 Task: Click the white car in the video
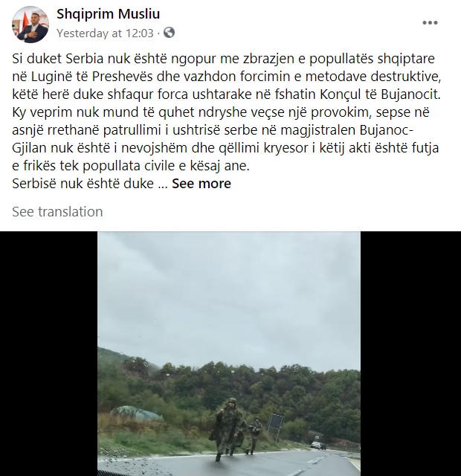click(x=317, y=446)
